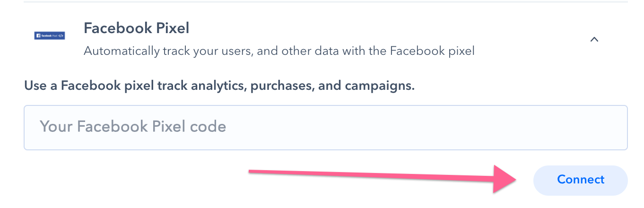Screen dimensions: 644x208
Task: Click the Connect button
Action: 580,180
